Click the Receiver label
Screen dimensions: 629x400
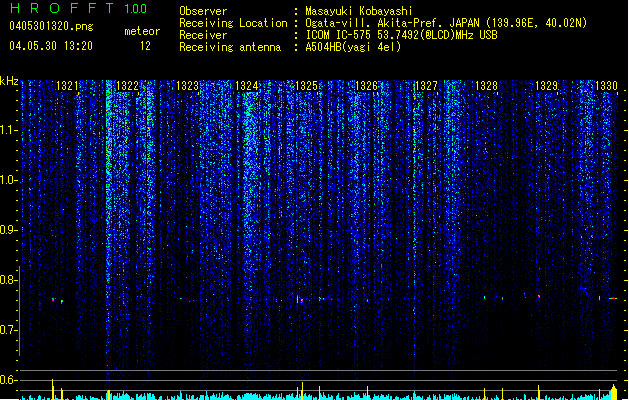tap(203, 35)
